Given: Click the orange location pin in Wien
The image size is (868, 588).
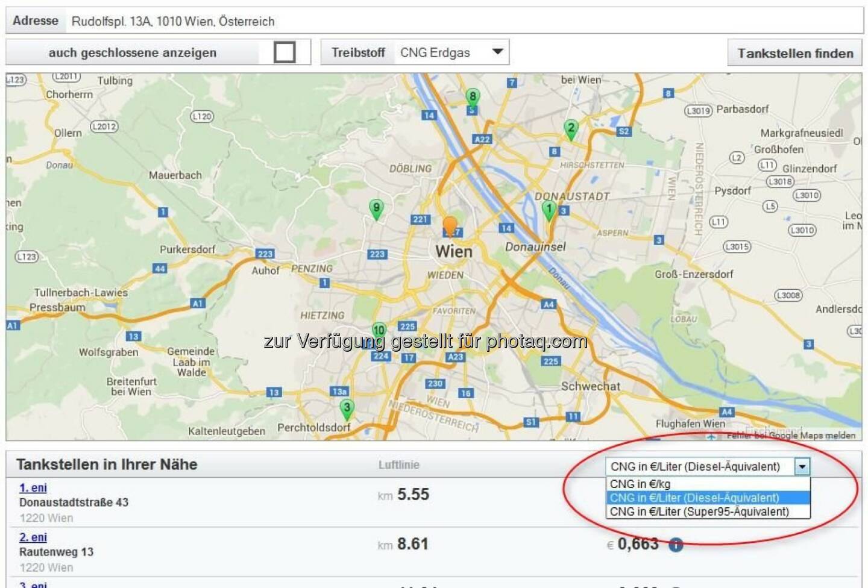Looking at the screenshot, I should coord(450,226).
